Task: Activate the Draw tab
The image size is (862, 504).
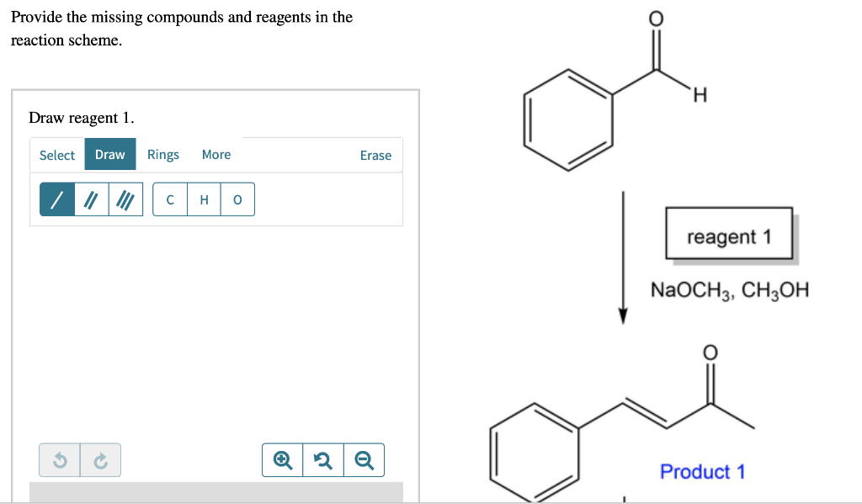Action: (x=109, y=155)
